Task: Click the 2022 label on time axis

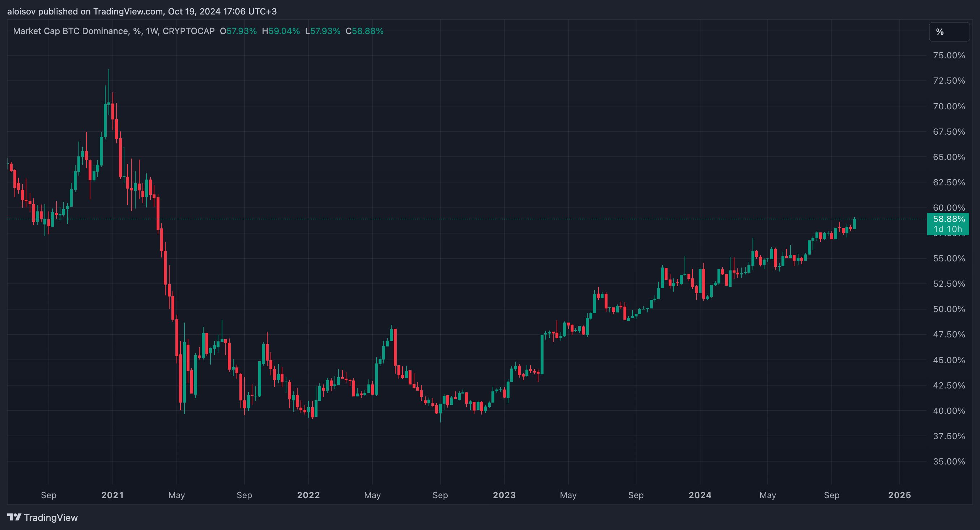Action: coord(308,495)
